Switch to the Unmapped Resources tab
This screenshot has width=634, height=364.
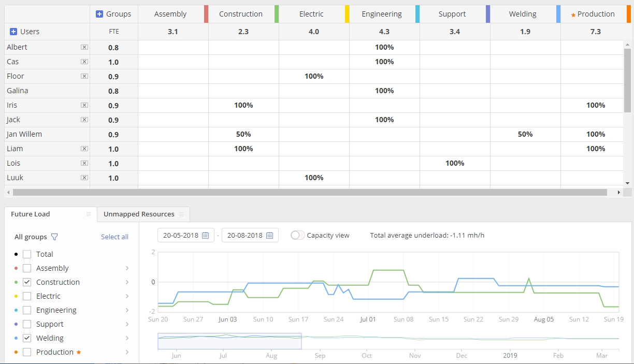coord(139,214)
